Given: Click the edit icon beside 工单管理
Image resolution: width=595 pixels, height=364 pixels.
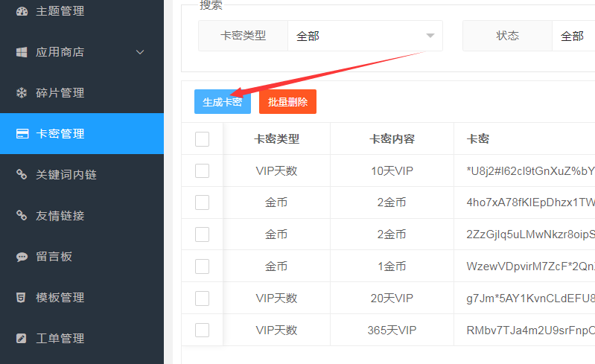Looking at the screenshot, I should click(22, 339).
